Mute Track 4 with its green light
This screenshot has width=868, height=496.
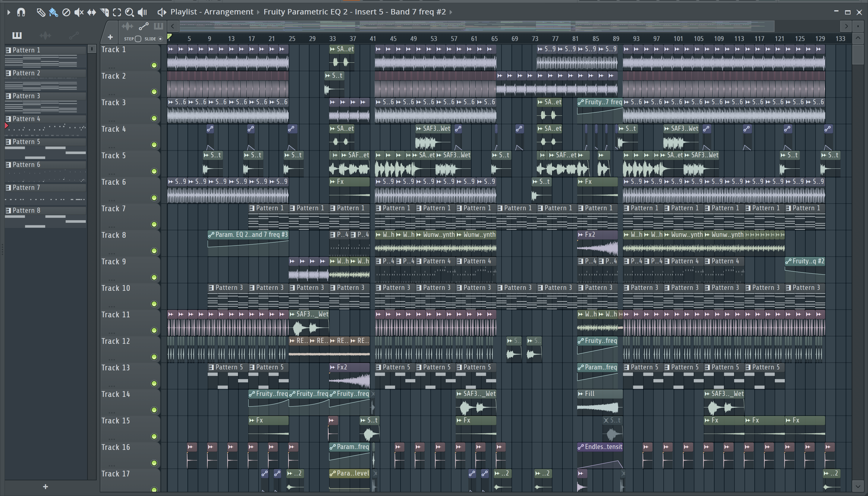click(x=154, y=145)
